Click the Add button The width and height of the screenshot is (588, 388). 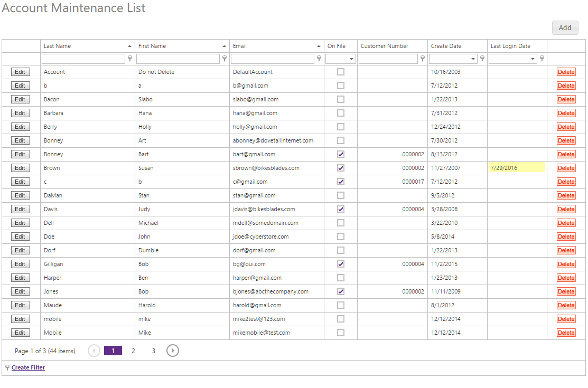pos(565,28)
